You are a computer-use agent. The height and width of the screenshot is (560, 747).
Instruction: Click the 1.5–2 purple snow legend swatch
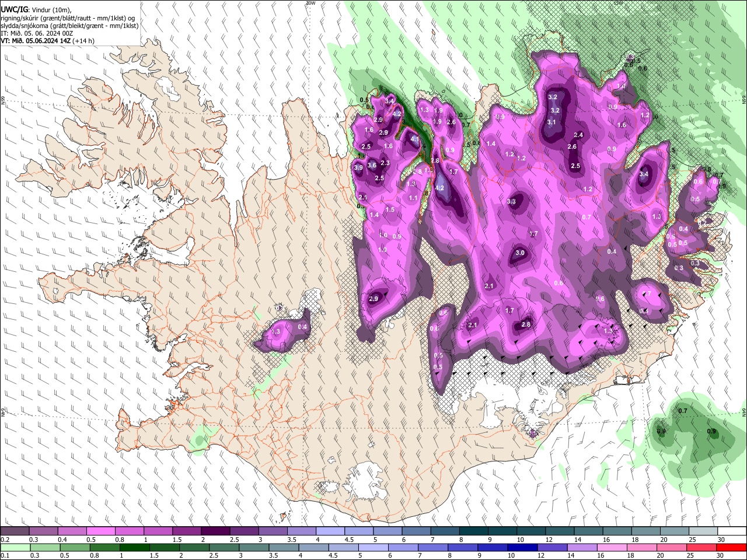coord(187,531)
